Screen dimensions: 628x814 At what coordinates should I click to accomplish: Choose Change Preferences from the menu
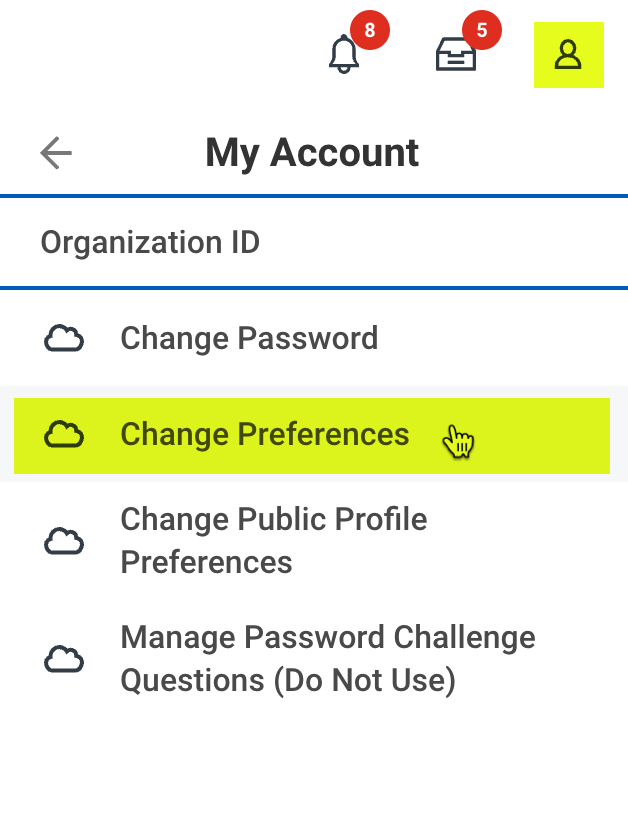pos(265,435)
